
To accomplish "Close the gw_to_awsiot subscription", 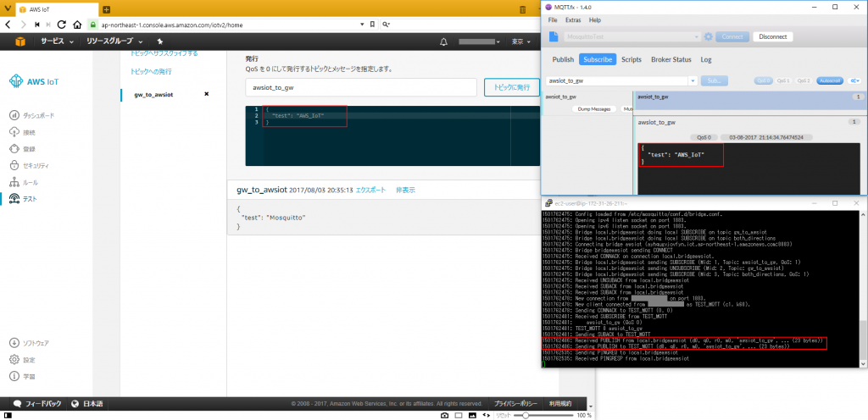I will 207,94.
